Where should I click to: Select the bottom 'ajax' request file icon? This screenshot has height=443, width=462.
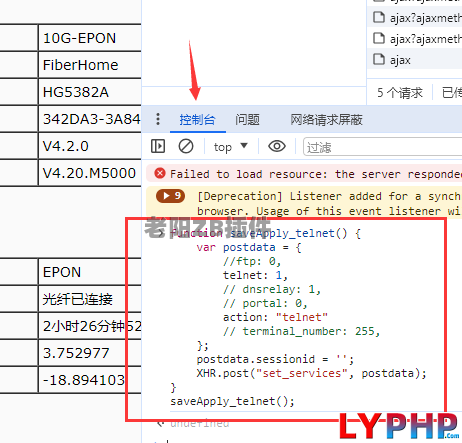[379, 59]
